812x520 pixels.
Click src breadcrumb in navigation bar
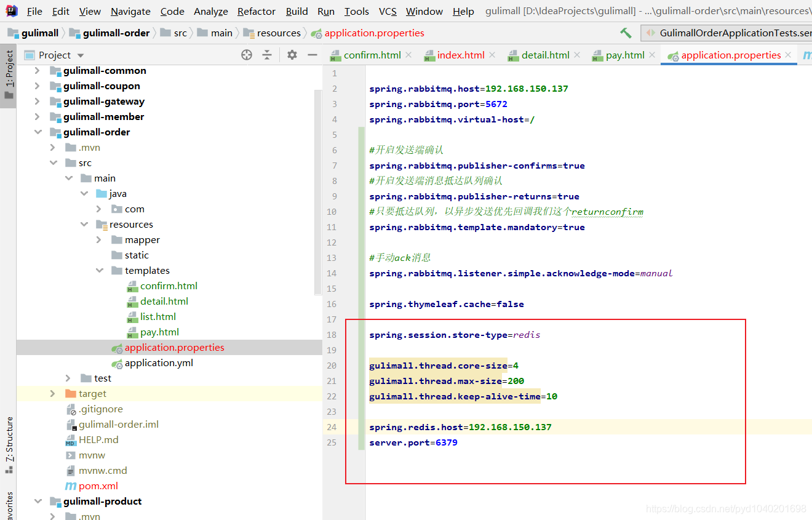click(x=173, y=33)
